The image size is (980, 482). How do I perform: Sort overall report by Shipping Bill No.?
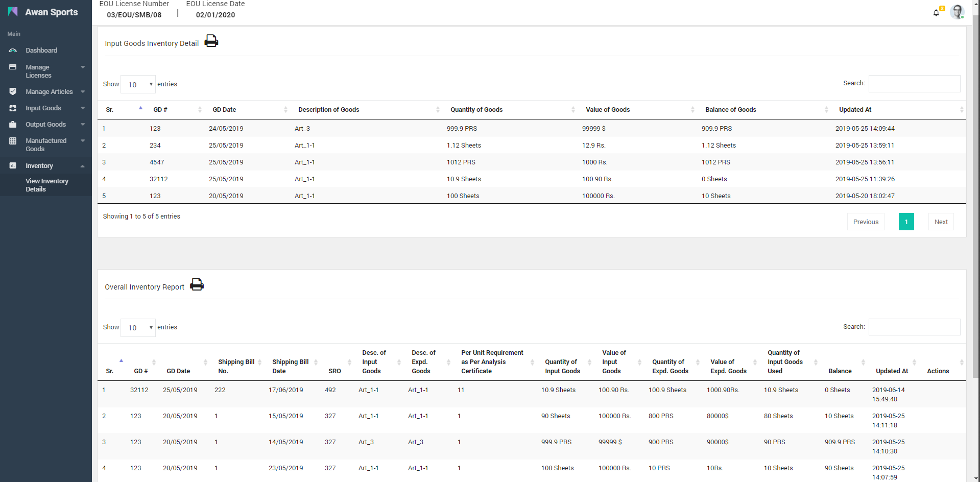(x=237, y=362)
